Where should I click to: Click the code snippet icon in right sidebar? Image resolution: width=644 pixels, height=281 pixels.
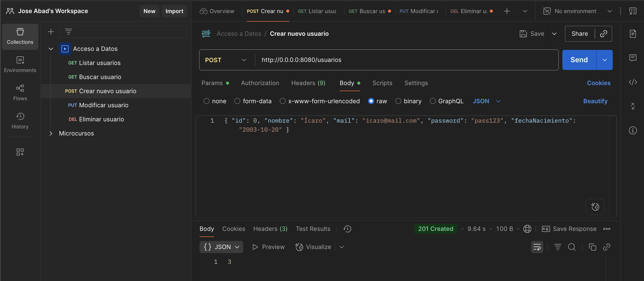point(633,82)
